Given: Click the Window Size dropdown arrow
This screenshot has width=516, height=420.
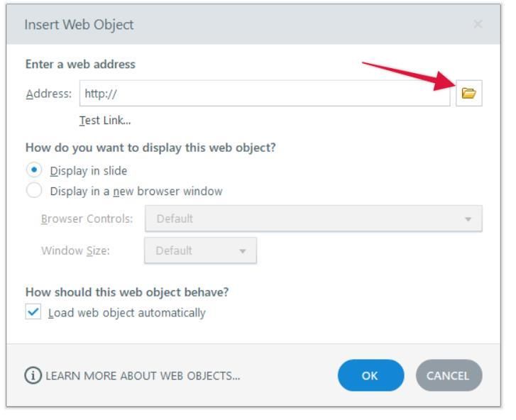Looking at the screenshot, I should [x=242, y=250].
